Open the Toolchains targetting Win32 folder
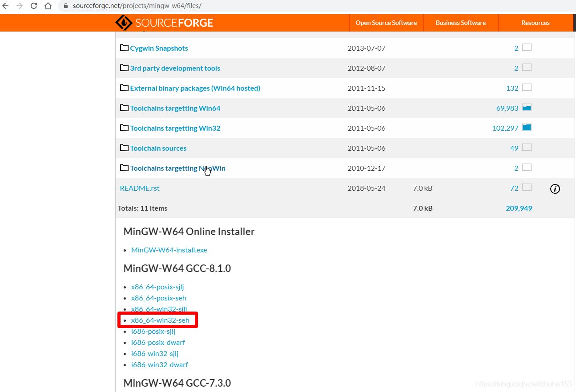The width and height of the screenshot is (576, 392). (175, 128)
